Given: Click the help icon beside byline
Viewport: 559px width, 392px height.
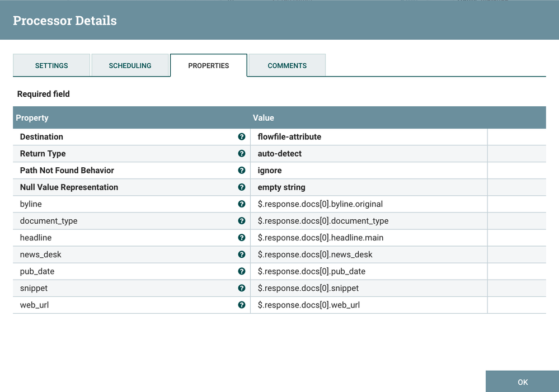Looking at the screenshot, I should click(242, 204).
